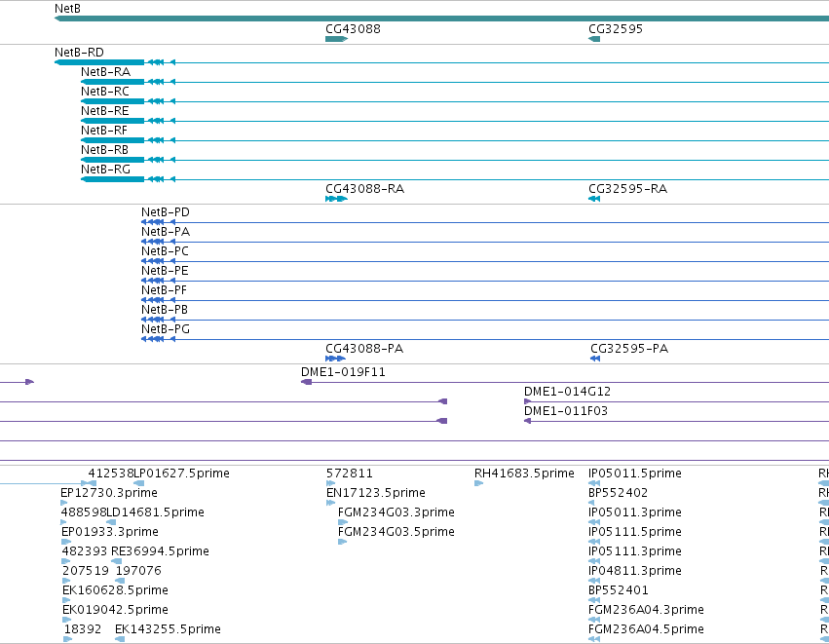Select the CG43088-RA transcript glyph
829x644 pixels.
337,199
